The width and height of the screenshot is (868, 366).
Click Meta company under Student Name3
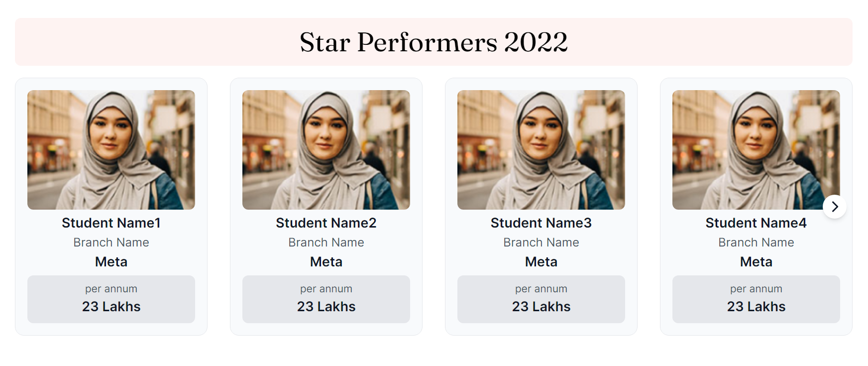(541, 262)
